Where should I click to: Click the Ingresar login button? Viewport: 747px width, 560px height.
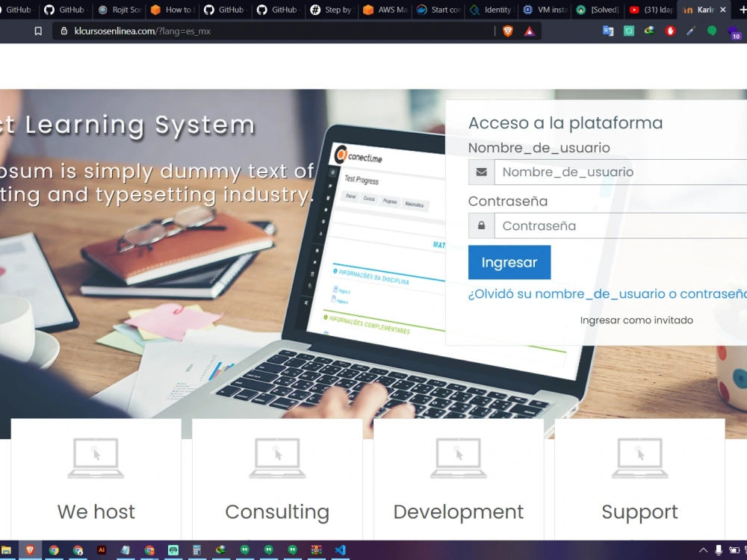[x=509, y=262]
